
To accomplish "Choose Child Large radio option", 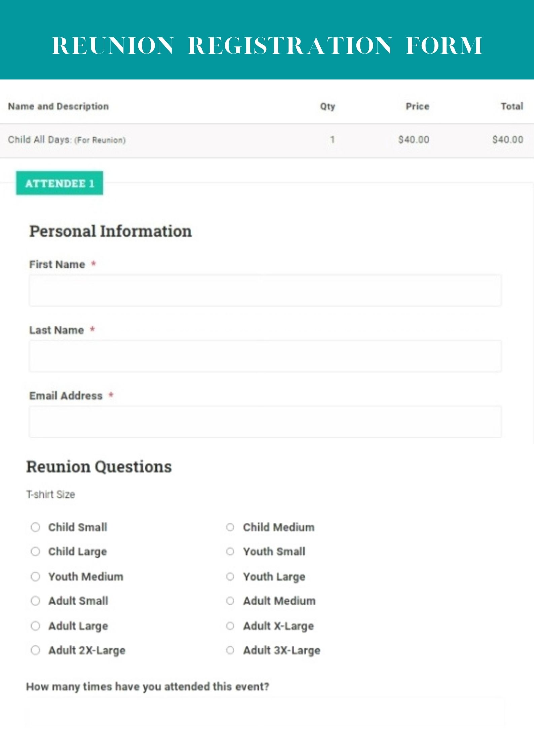I will 35,552.
